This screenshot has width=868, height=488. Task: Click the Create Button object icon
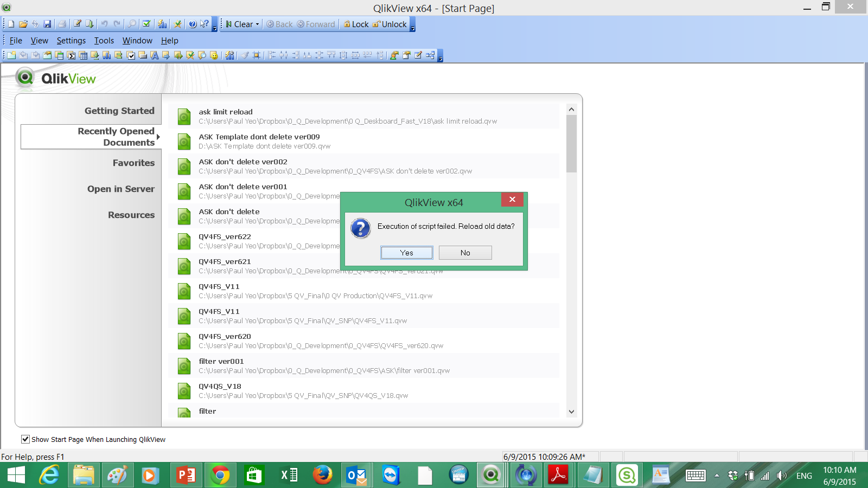142,55
